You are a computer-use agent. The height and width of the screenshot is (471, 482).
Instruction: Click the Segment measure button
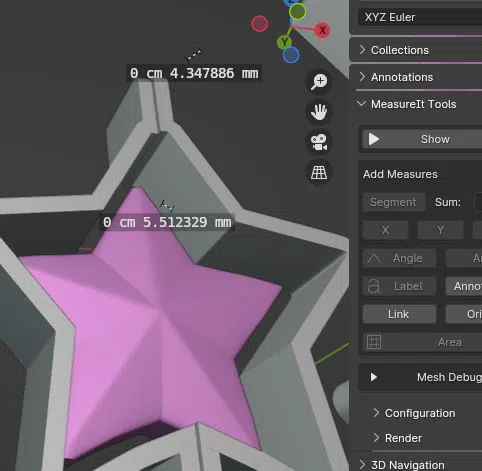pyautogui.click(x=394, y=202)
